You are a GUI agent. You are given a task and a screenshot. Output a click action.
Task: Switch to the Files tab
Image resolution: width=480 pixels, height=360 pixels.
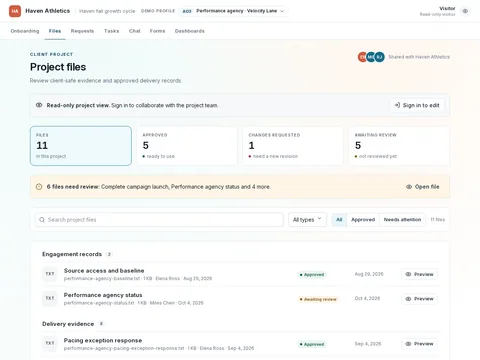(x=55, y=31)
